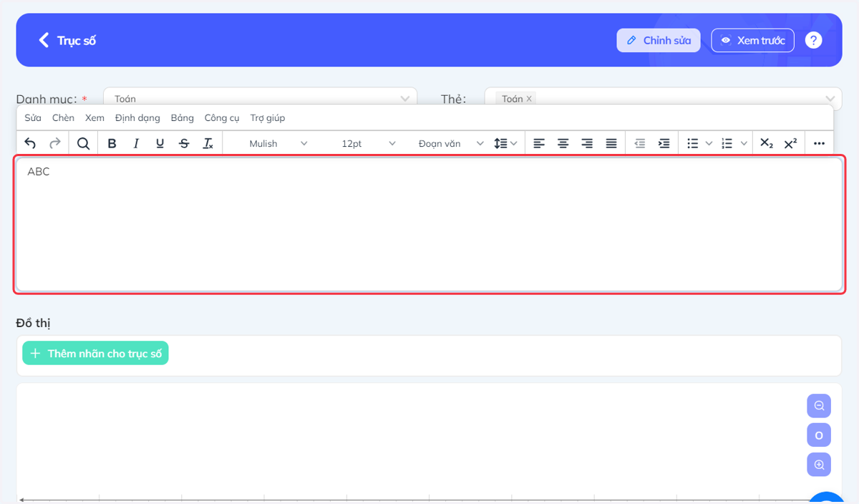Toggle strikethrough formatting
Screen dimensions: 859x504
184,143
